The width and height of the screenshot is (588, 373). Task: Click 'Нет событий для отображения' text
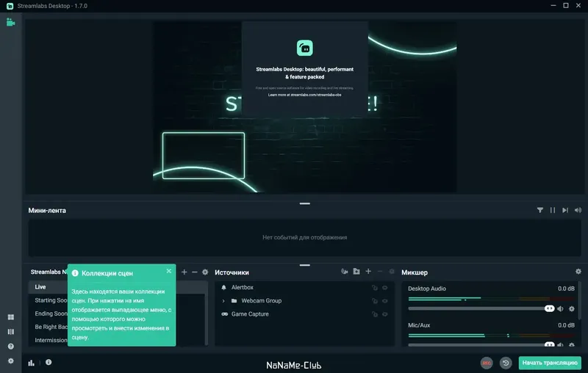pyautogui.click(x=304, y=237)
